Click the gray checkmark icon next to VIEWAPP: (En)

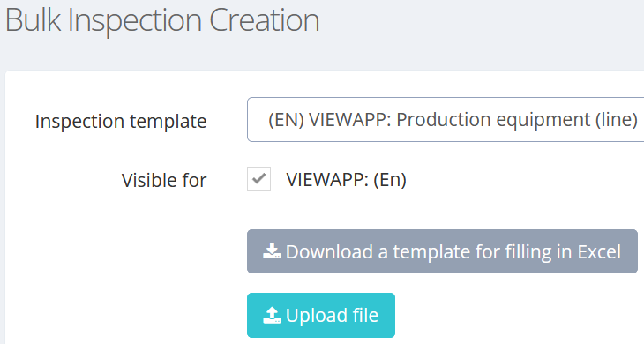coord(258,178)
